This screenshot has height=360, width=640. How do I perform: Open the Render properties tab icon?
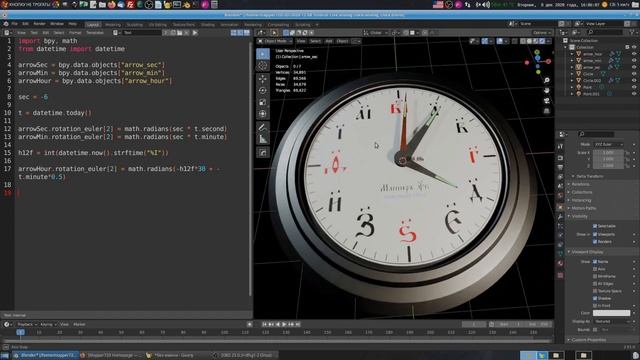560,158
